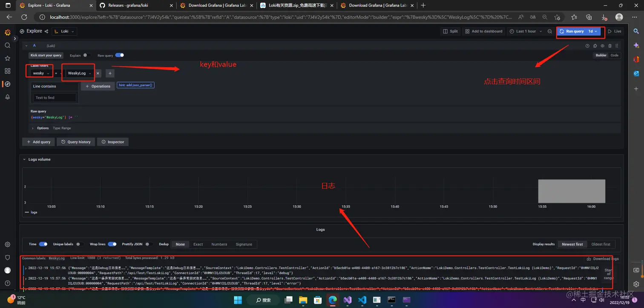The width and height of the screenshot is (644, 308).
Task: Toggle the Raw query switch
Action: pos(119,55)
